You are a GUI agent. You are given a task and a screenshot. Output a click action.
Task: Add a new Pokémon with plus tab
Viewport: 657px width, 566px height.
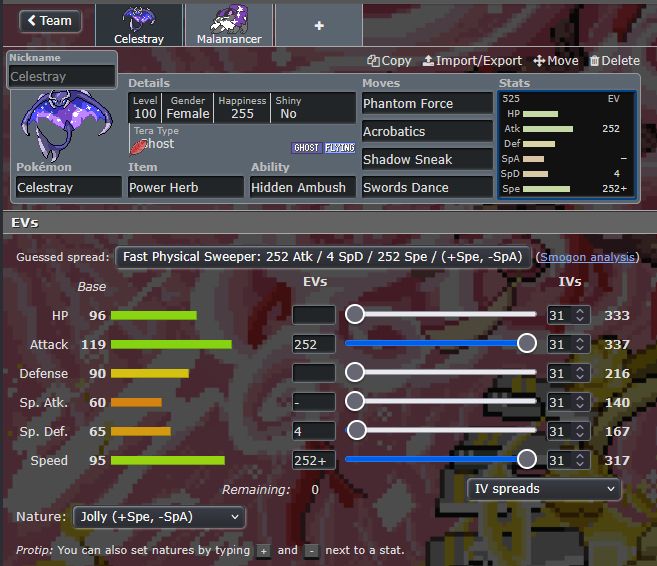coord(319,26)
